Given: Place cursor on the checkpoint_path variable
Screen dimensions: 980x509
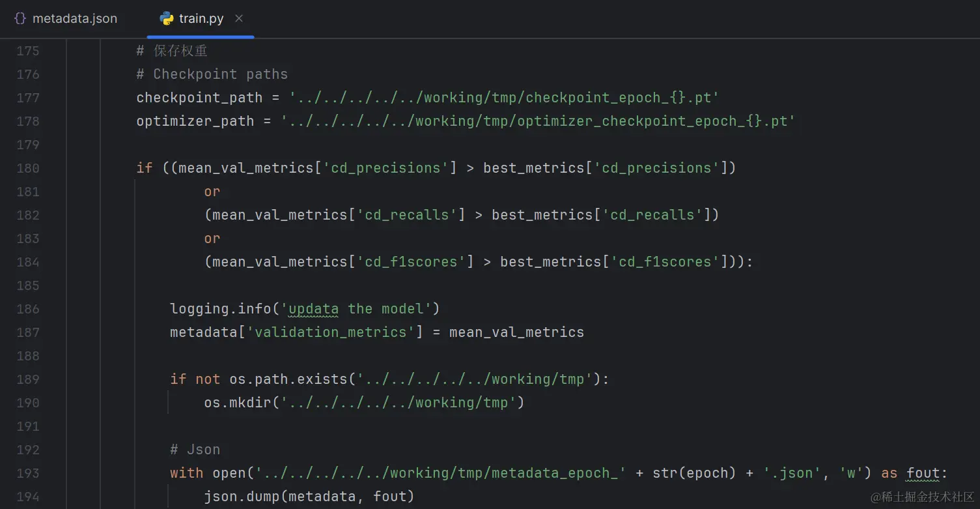Looking at the screenshot, I should coord(199,98).
